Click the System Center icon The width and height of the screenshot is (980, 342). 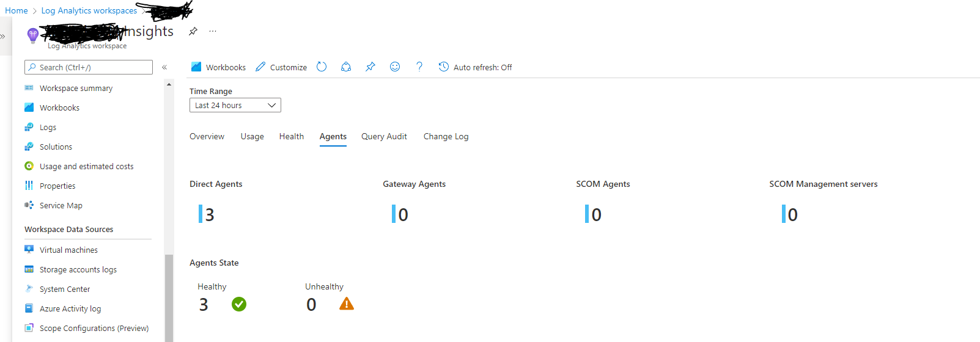point(29,289)
